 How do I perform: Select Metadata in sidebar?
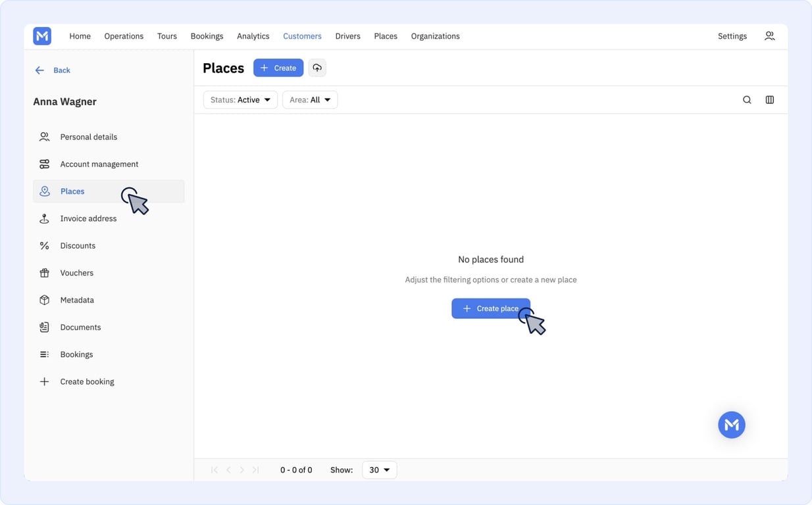[109, 300]
